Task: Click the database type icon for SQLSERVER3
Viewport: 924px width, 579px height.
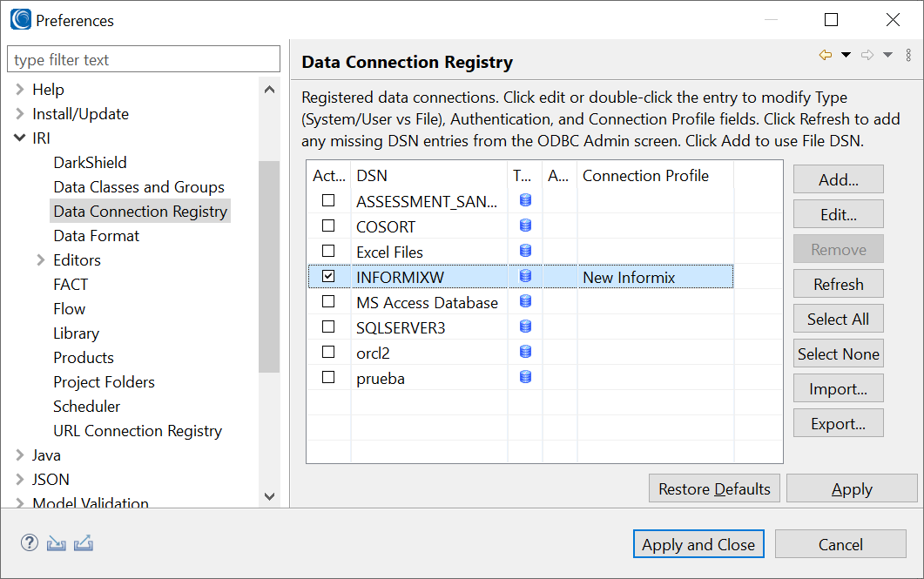Action: coord(526,327)
